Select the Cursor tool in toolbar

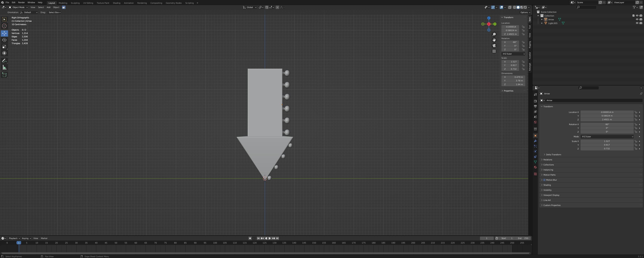4,26
